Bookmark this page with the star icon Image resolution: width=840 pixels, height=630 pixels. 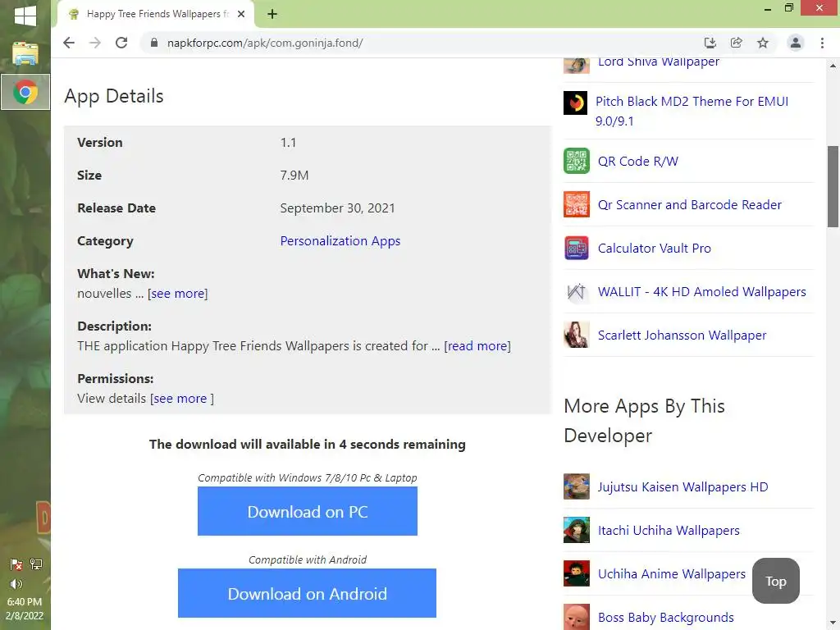[763, 43]
